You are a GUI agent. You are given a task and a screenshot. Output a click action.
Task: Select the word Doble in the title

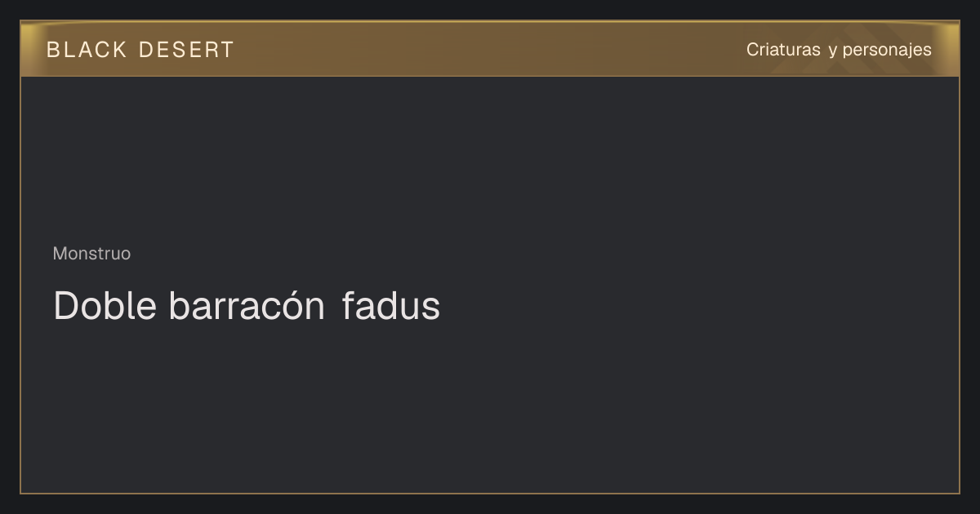(105, 306)
